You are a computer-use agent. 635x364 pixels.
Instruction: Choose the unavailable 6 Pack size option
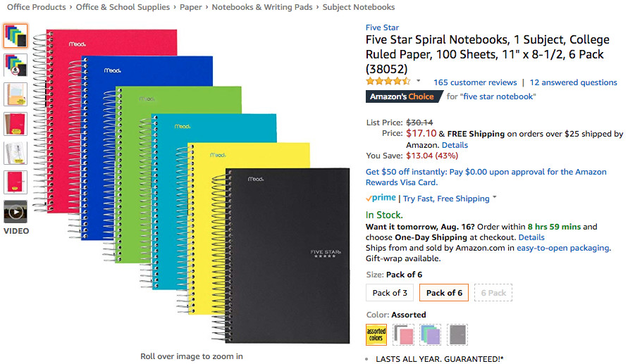coord(493,293)
